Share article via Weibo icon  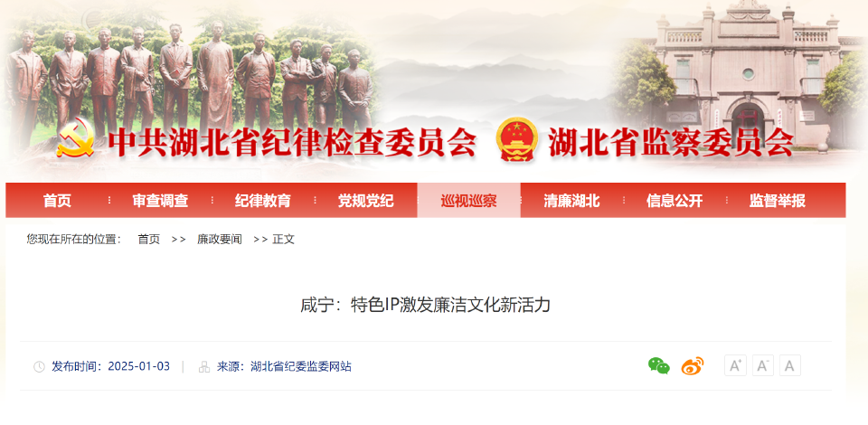click(x=693, y=366)
